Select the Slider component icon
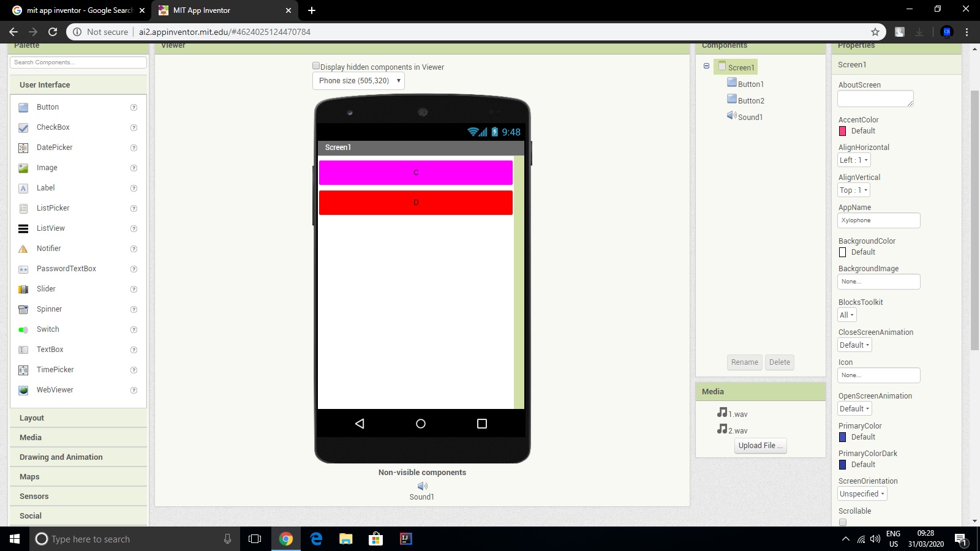The image size is (980, 551). click(23, 289)
